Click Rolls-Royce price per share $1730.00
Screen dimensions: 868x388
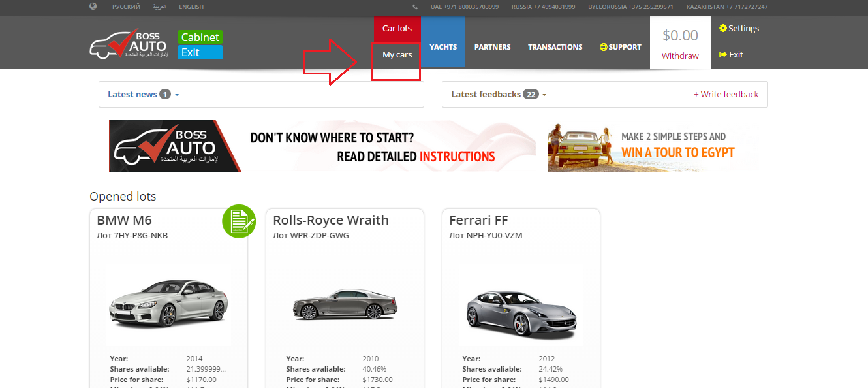point(378,380)
